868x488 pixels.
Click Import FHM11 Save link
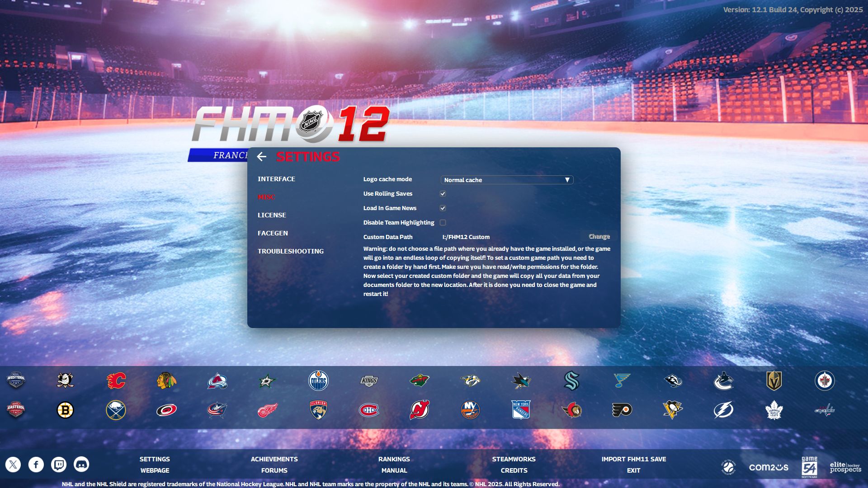click(x=633, y=459)
